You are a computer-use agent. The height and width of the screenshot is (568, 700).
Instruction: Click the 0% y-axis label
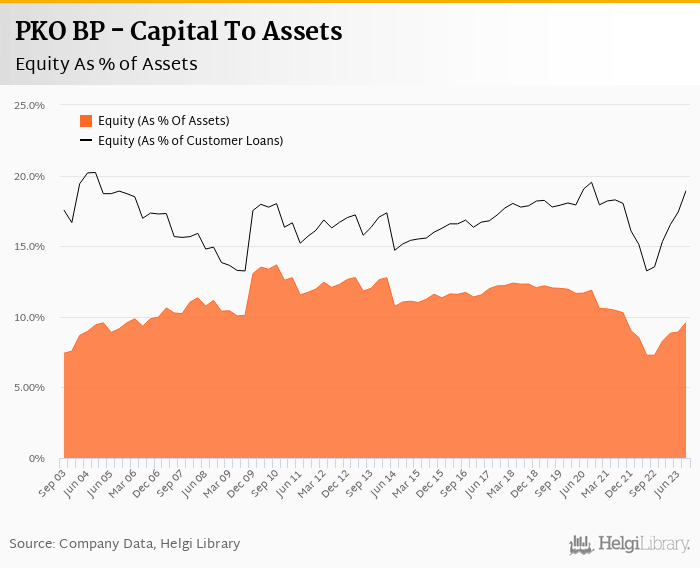coord(37,459)
